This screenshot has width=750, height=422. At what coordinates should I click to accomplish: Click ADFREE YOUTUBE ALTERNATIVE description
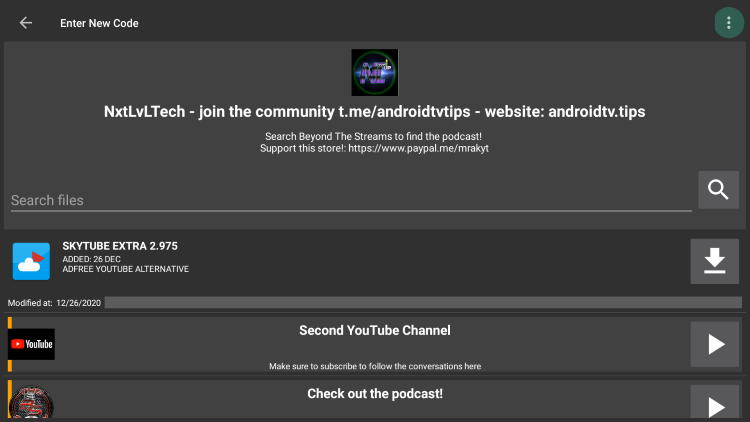tap(125, 269)
